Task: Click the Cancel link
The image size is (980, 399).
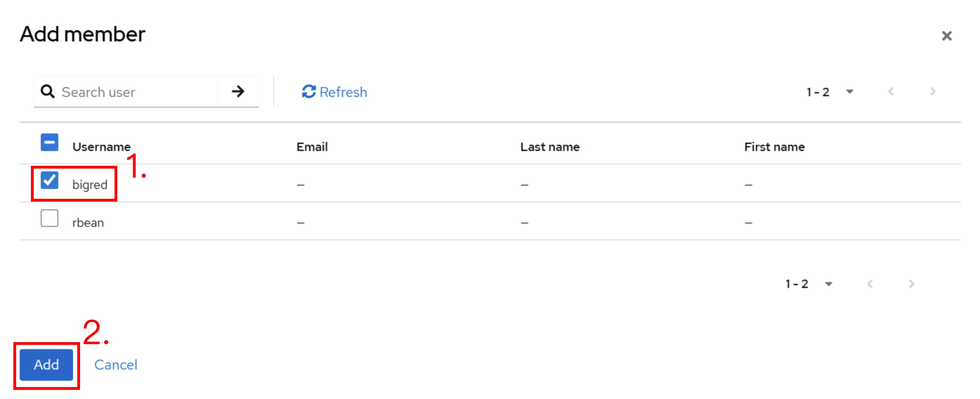Action: (116, 365)
